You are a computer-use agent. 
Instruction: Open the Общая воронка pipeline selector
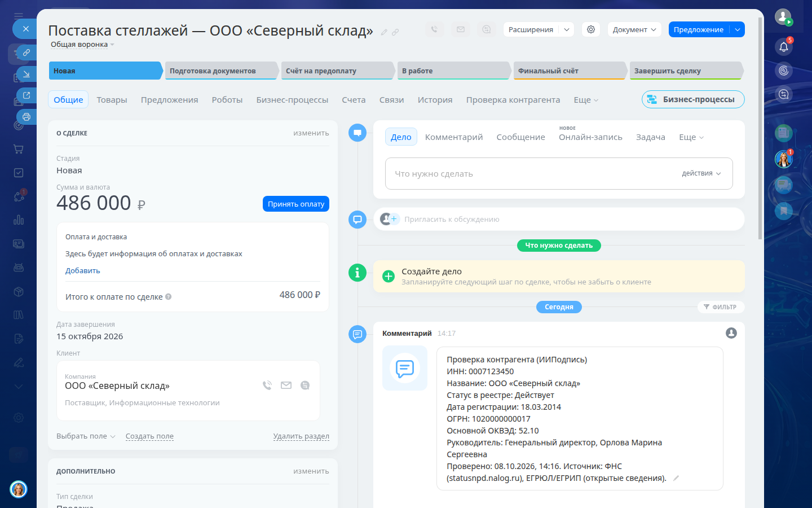click(x=82, y=45)
